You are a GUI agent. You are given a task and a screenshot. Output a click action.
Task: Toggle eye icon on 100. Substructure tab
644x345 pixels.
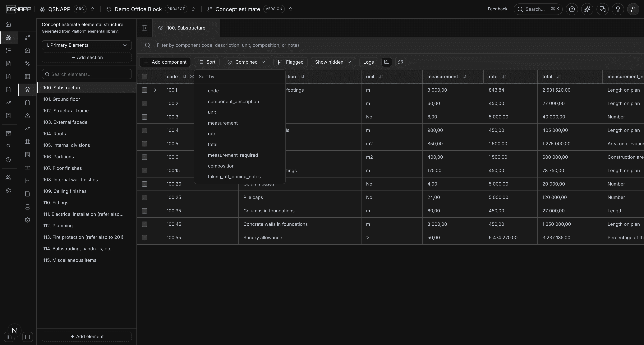[x=161, y=28]
